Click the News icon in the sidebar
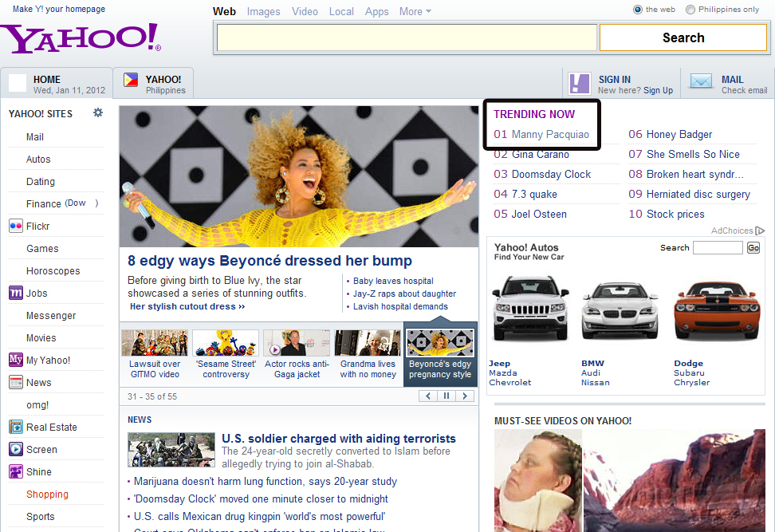 [15, 382]
